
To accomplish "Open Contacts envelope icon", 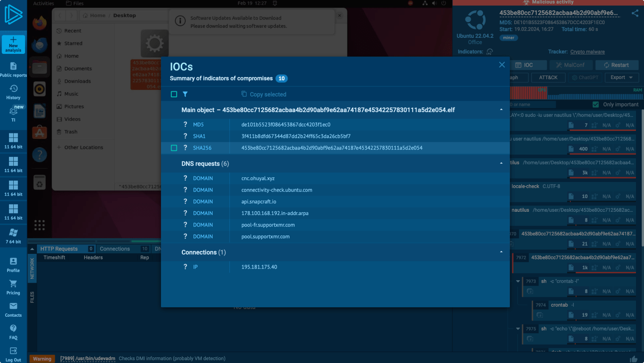I will tap(13, 306).
